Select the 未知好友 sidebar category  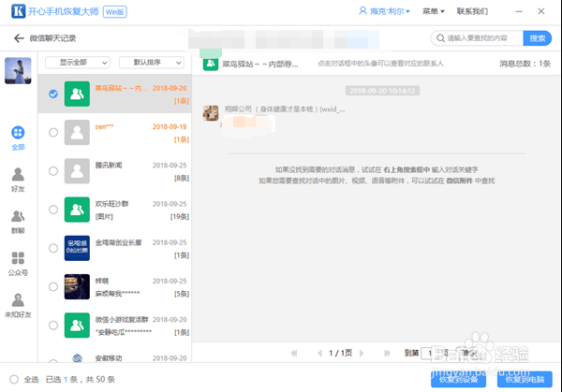18,306
